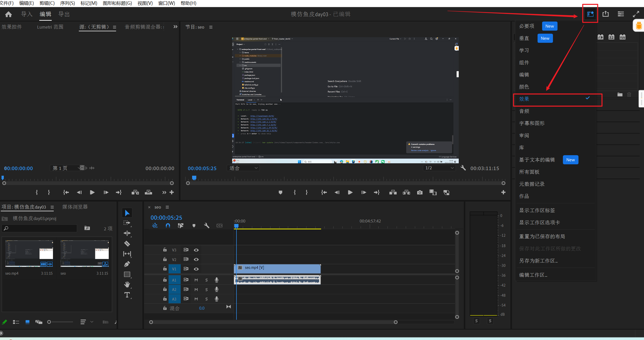
Task: Click the Quick Export share icon
Action: (605, 14)
